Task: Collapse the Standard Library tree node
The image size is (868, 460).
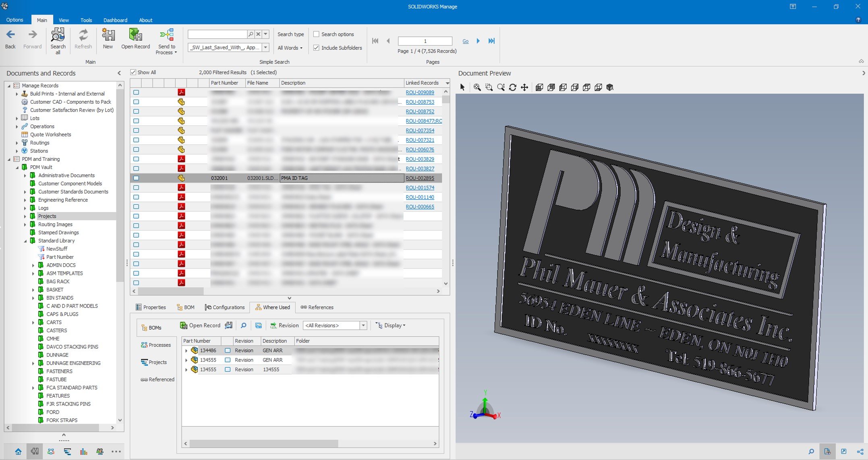Action: click(25, 241)
